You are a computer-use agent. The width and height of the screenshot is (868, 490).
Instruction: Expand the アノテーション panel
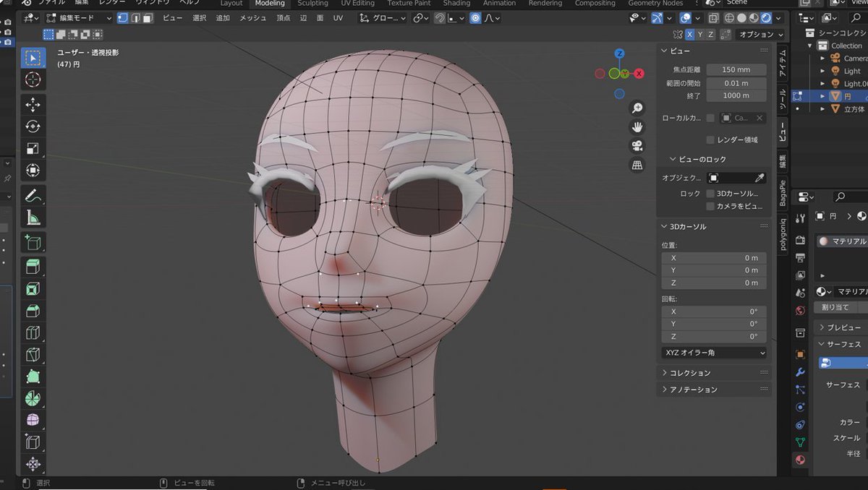coord(665,390)
